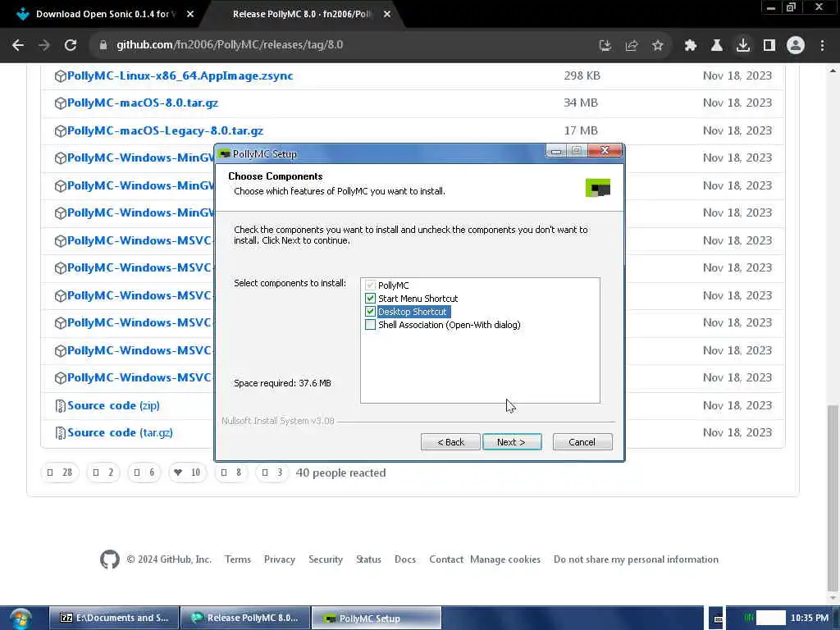Viewport: 840px width, 630px height.
Task: Open the browser extensions puzzle icon
Action: [691, 46]
